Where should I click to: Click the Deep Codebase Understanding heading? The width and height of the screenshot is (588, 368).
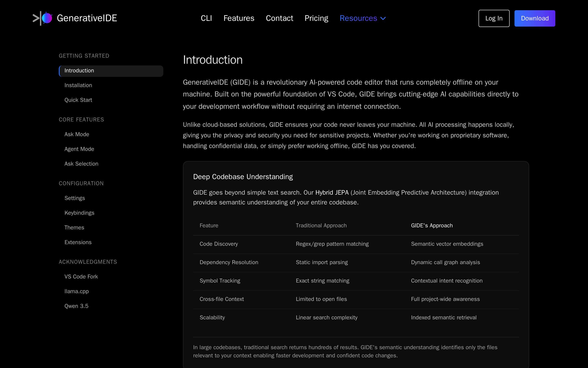(243, 177)
